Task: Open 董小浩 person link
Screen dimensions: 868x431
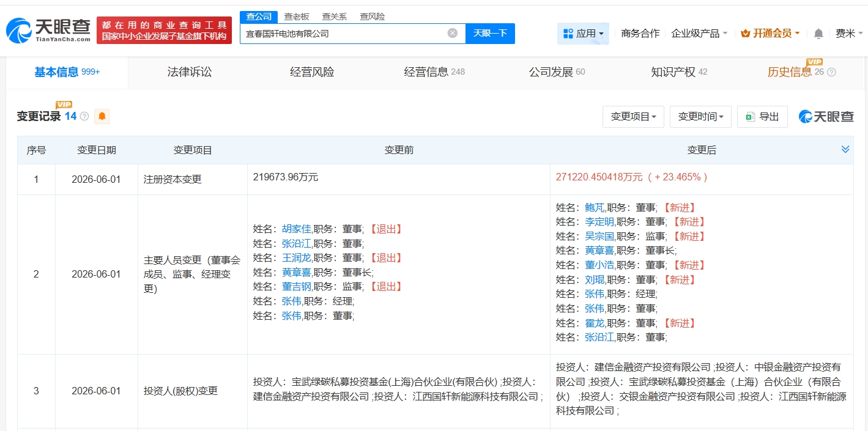Action: 599,265
